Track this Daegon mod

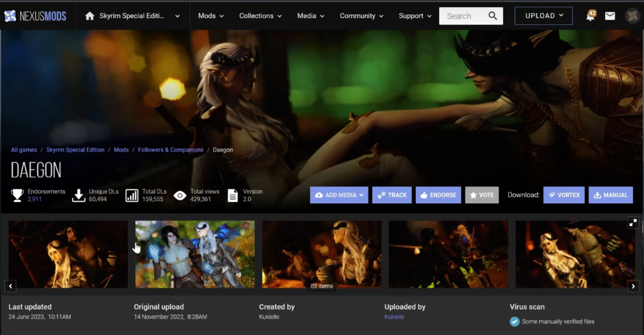(392, 195)
